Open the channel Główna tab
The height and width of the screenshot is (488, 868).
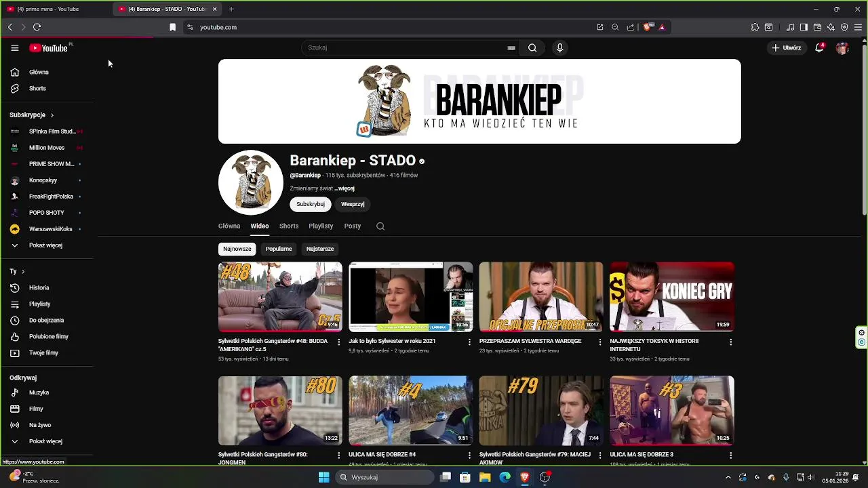pos(229,226)
